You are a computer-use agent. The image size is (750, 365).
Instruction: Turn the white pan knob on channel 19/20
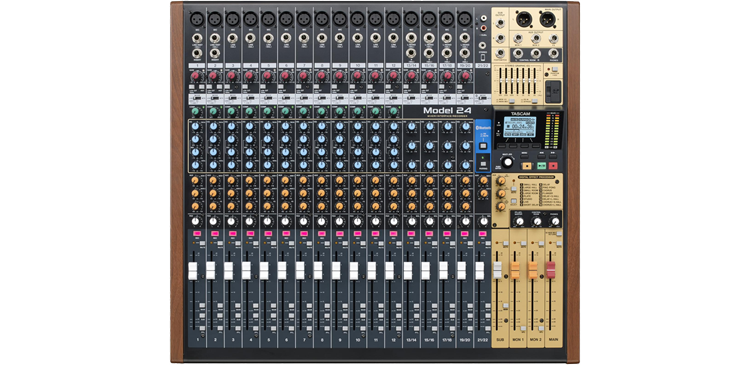(x=466, y=221)
